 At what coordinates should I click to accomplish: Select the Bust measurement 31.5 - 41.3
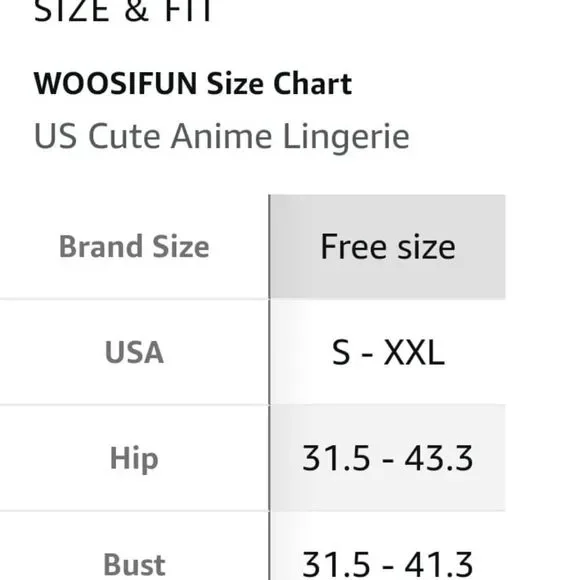click(387, 564)
